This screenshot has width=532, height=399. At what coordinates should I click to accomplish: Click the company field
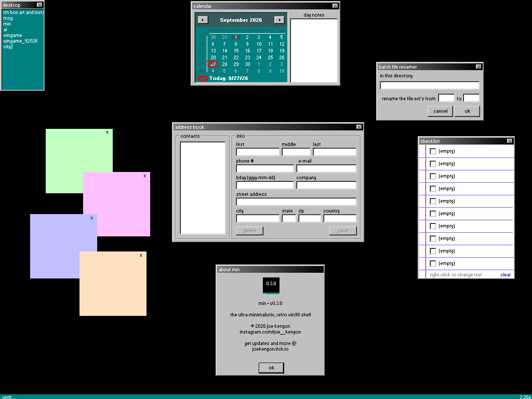(x=326, y=185)
